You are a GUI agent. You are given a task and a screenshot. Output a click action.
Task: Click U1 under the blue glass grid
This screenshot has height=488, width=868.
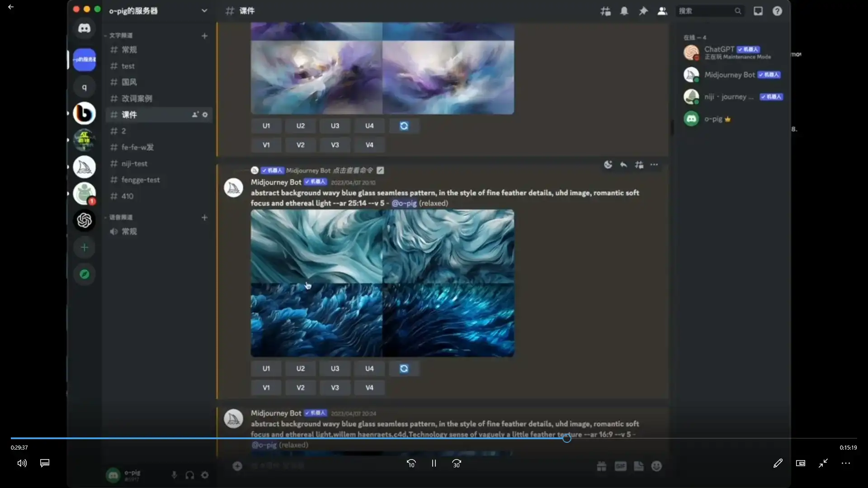266,369
